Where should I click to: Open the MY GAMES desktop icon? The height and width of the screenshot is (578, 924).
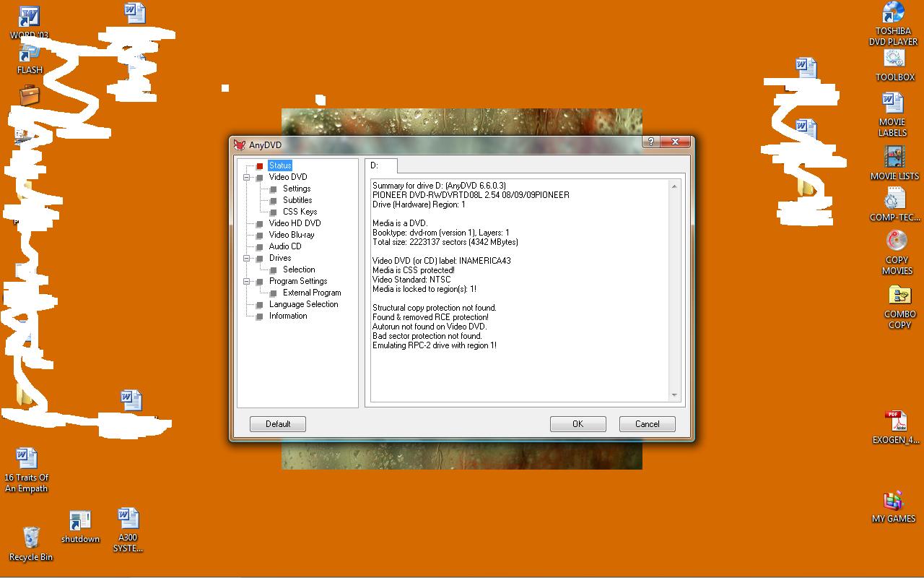pyautogui.click(x=894, y=507)
